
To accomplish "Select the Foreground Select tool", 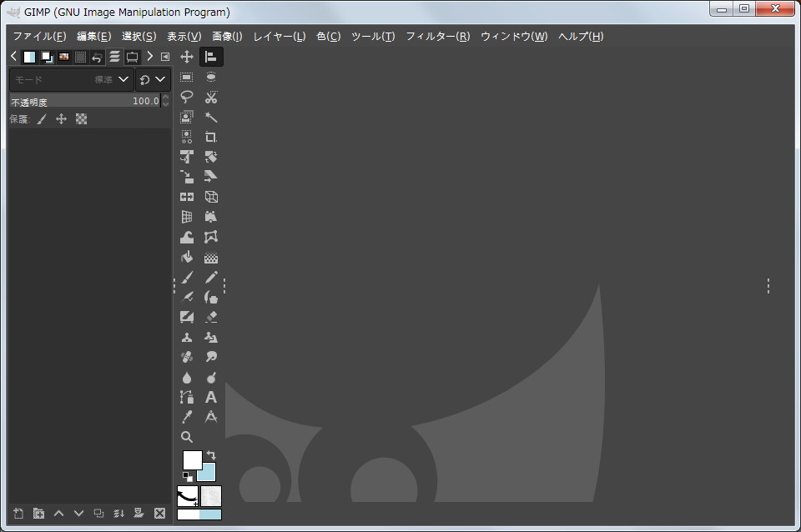I will [187, 117].
